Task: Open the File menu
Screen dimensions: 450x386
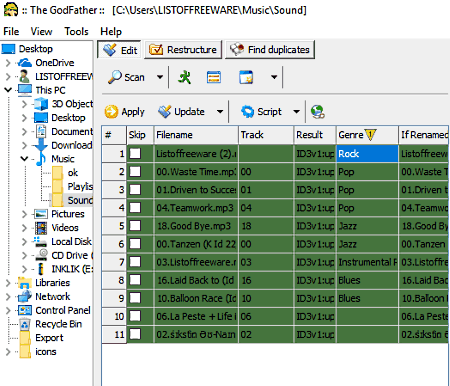Action: coord(11,31)
